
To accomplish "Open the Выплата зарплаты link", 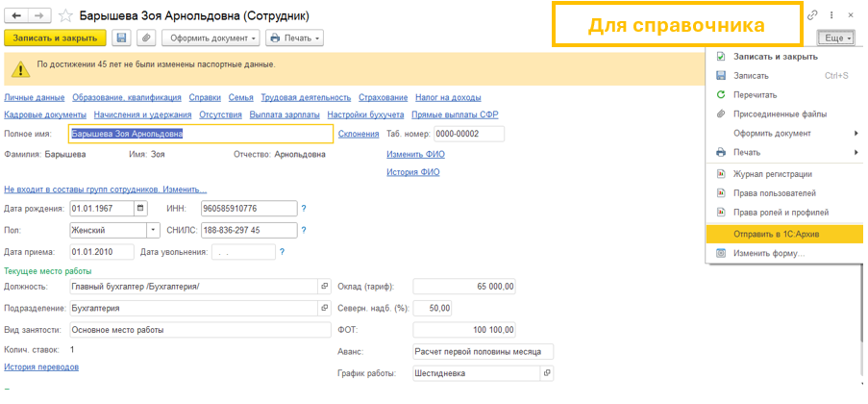I will coord(285,114).
